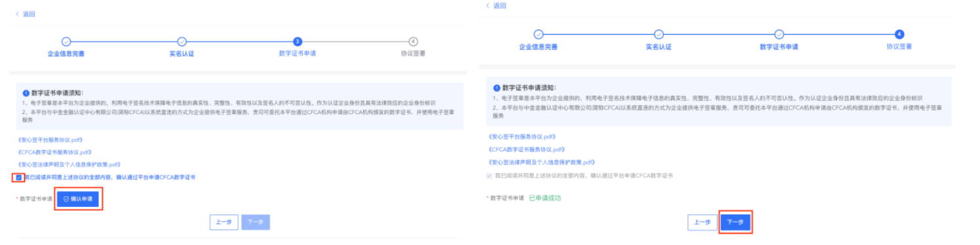Click the shield icon inside 确认申请 button
This screenshot has width=980, height=245.
pyautogui.click(x=66, y=199)
